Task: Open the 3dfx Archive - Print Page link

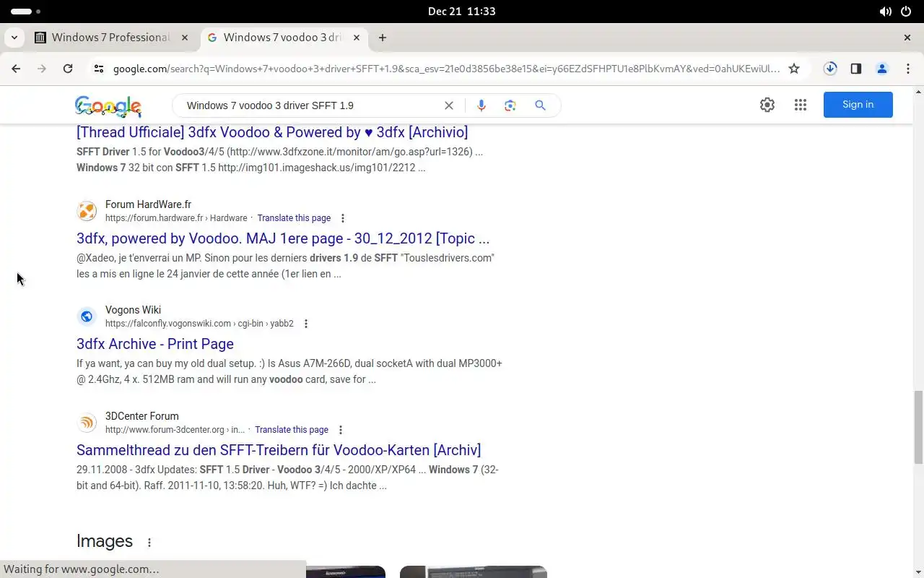Action: click(x=155, y=344)
